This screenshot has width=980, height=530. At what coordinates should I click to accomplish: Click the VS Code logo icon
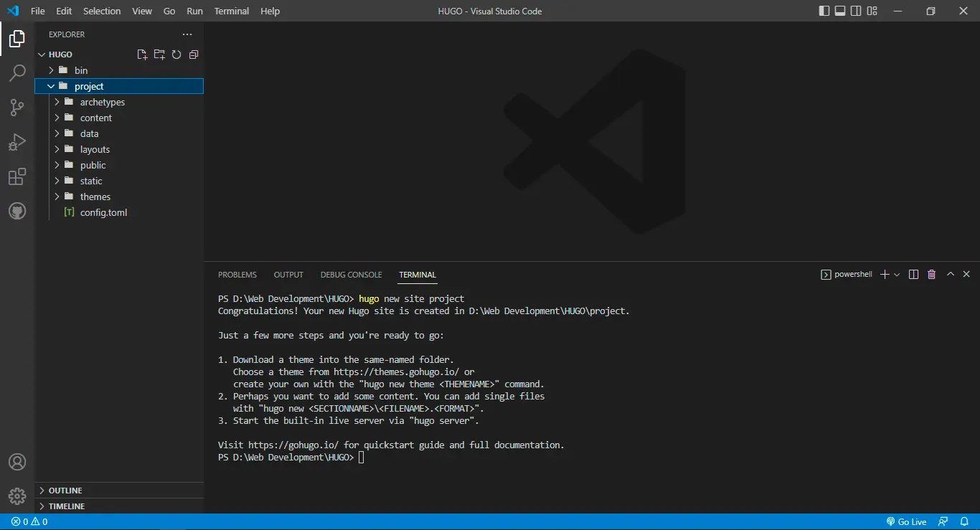[12, 11]
